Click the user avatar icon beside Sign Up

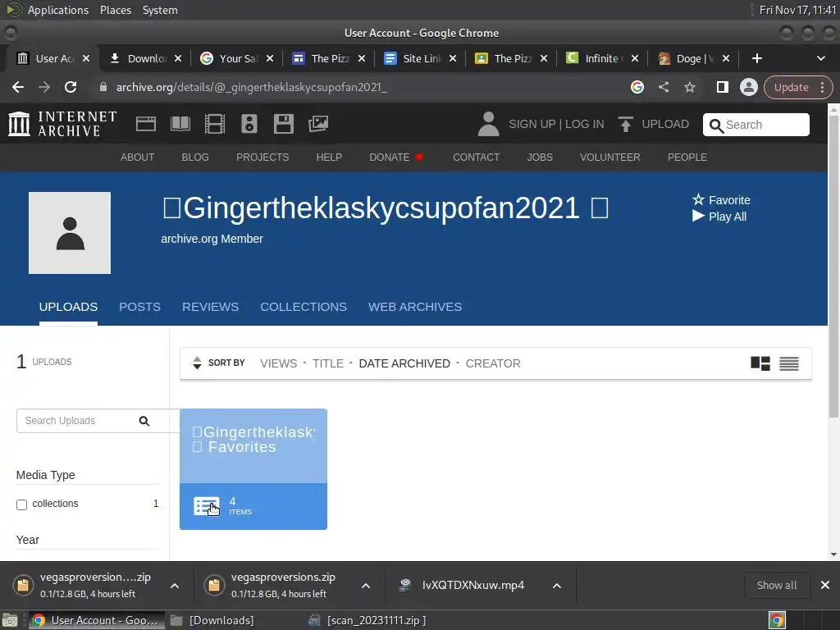[488, 124]
